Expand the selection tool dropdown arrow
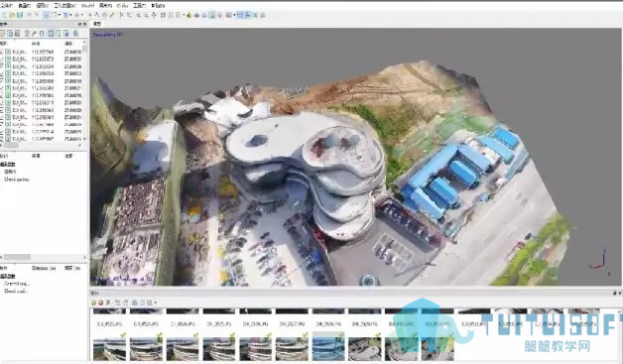 (60, 15)
